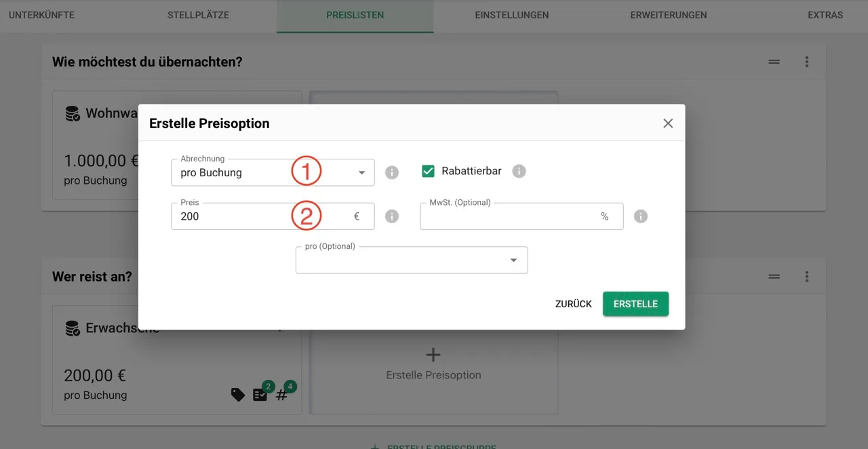This screenshot has width=868, height=449.
Task: Switch to the Einstellungen tab
Action: click(x=512, y=15)
